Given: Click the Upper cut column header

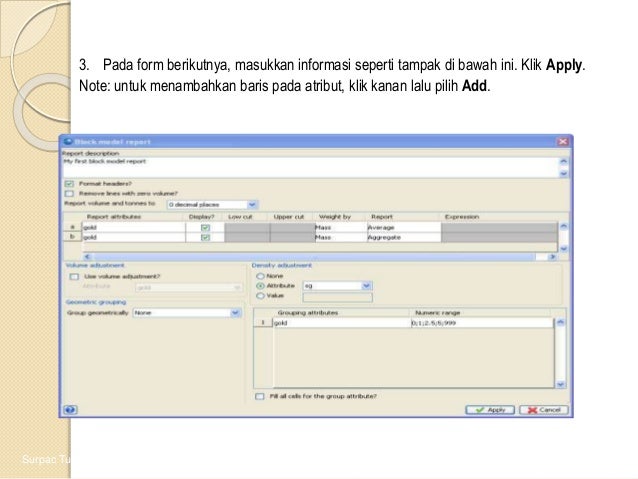Looking at the screenshot, I should pyautogui.click(x=289, y=217).
